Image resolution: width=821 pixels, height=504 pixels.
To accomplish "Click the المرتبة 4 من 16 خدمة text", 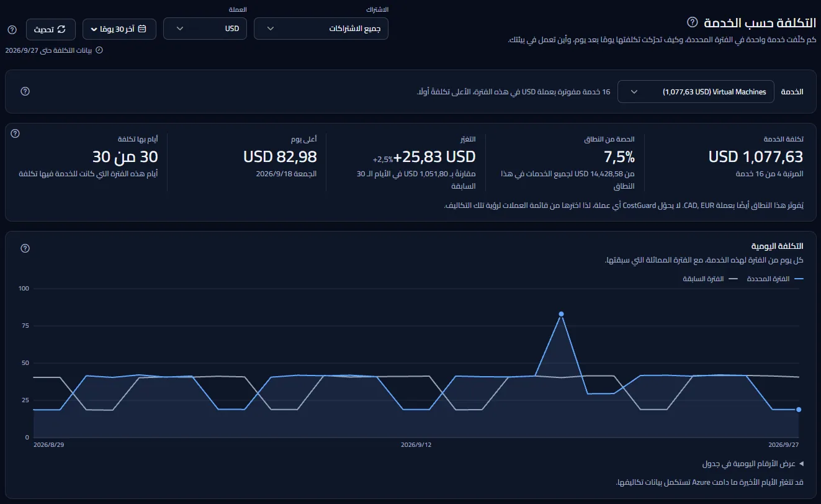I will click(x=769, y=174).
